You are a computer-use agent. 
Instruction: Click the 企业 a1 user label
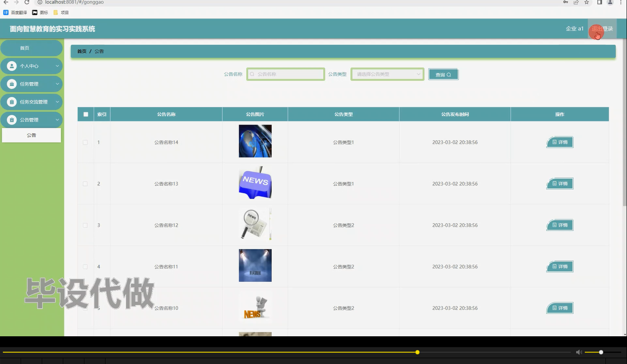click(x=574, y=29)
